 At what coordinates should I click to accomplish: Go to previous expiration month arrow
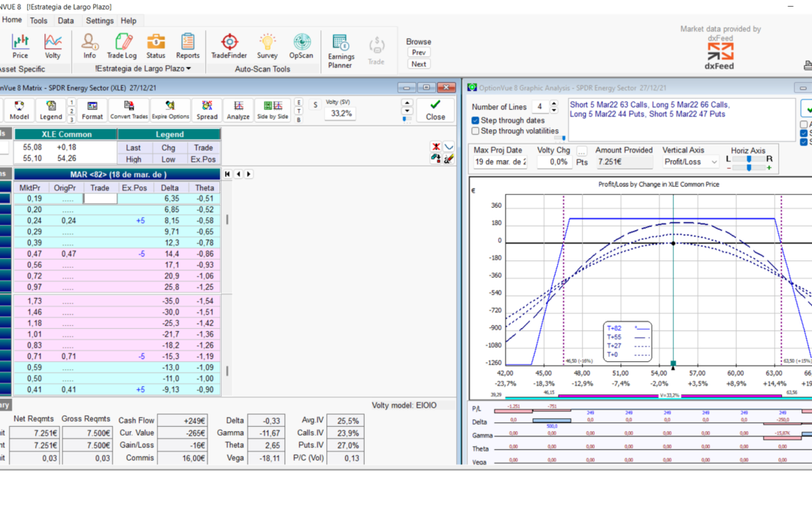238,174
